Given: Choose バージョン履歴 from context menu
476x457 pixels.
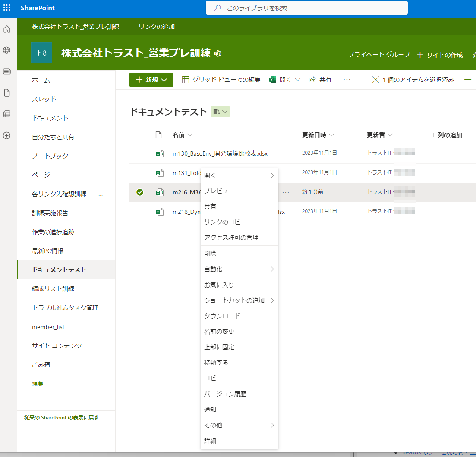Looking at the screenshot, I should click(239, 394).
